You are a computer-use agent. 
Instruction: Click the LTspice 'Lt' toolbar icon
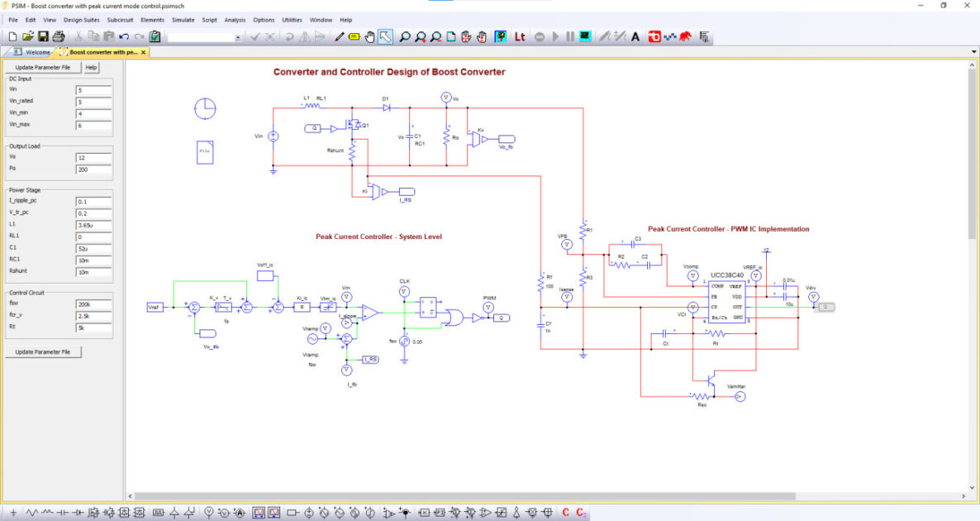(520, 36)
